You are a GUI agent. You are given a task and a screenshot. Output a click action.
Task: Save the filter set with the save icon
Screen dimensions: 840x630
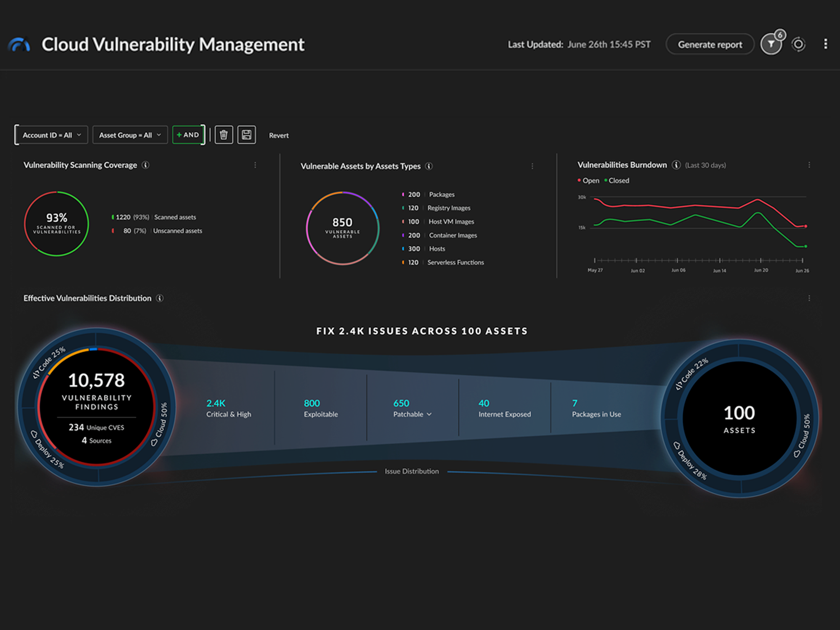click(247, 135)
